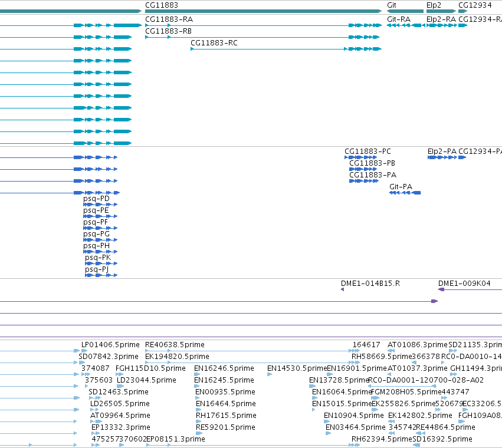Click the RE59201.5prime EST label

pos(225,427)
